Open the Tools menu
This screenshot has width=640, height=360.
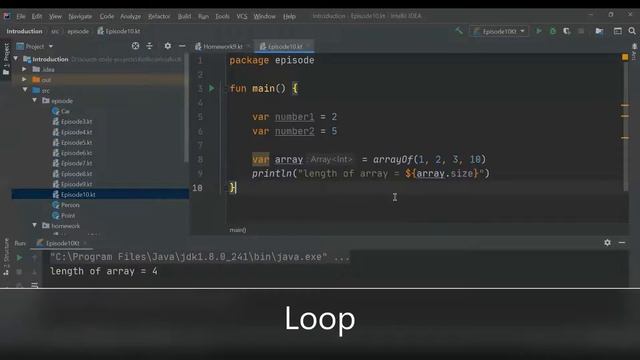222,16
